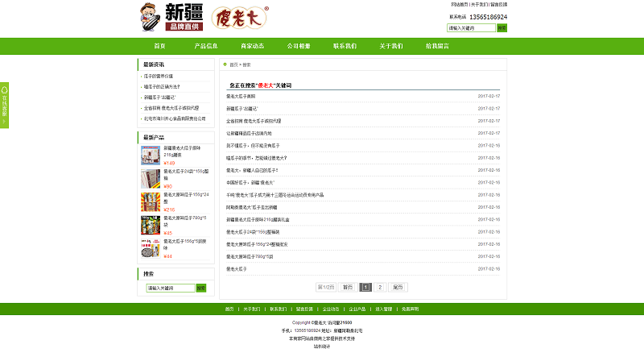Open first product thumbnail priced ¥149
The height and width of the screenshot is (357, 644).
(150, 155)
